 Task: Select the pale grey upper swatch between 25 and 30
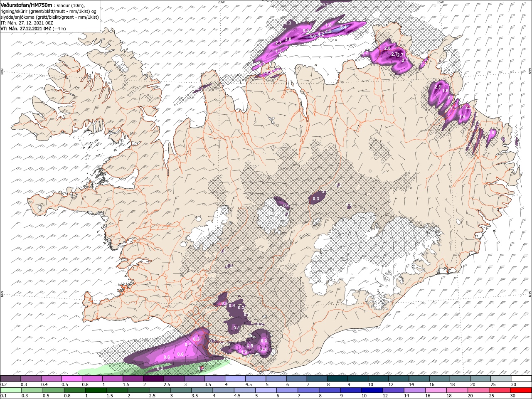coord(501,379)
